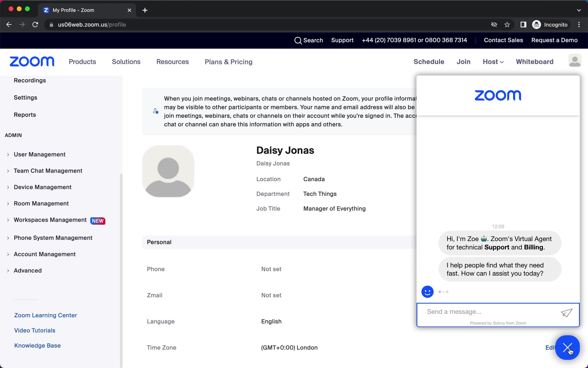Open the Resources menu
This screenshot has height=368, width=588.
(173, 62)
